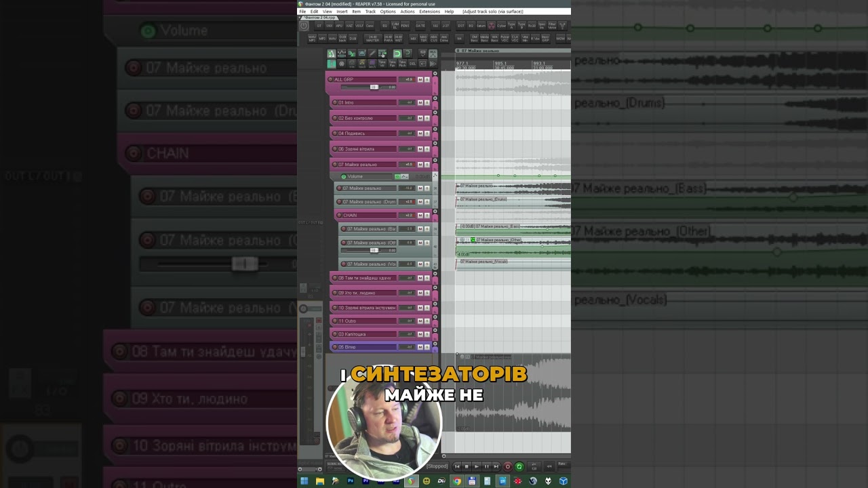Toggle the metronome icon in the main toolbar
Viewport: 868px width, 488px height.
[331, 54]
